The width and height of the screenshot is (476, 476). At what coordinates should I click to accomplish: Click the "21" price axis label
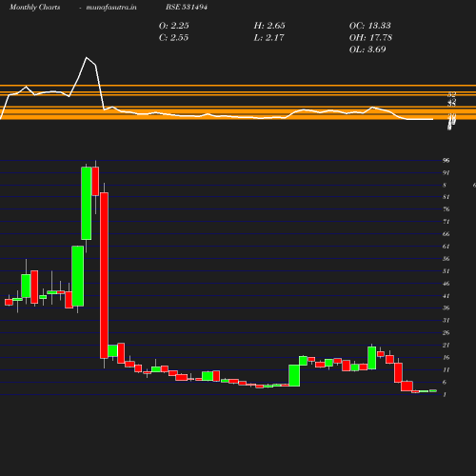tap(446, 345)
